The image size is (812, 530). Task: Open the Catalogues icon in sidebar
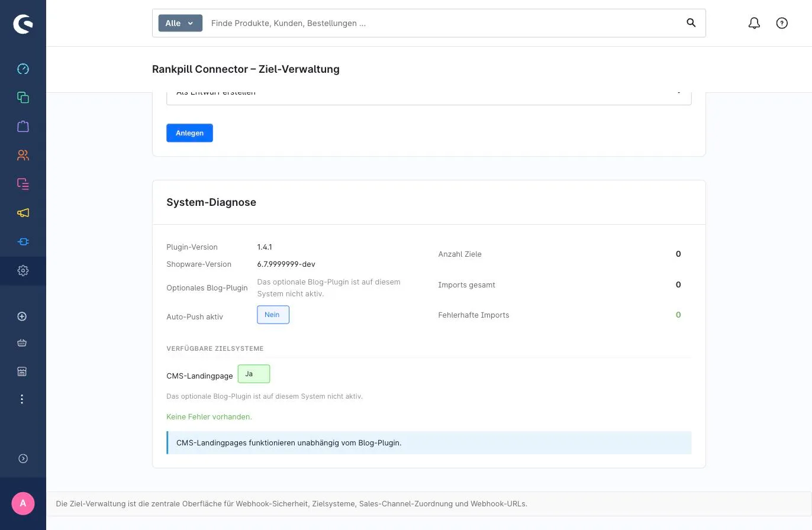tap(23, 97)
